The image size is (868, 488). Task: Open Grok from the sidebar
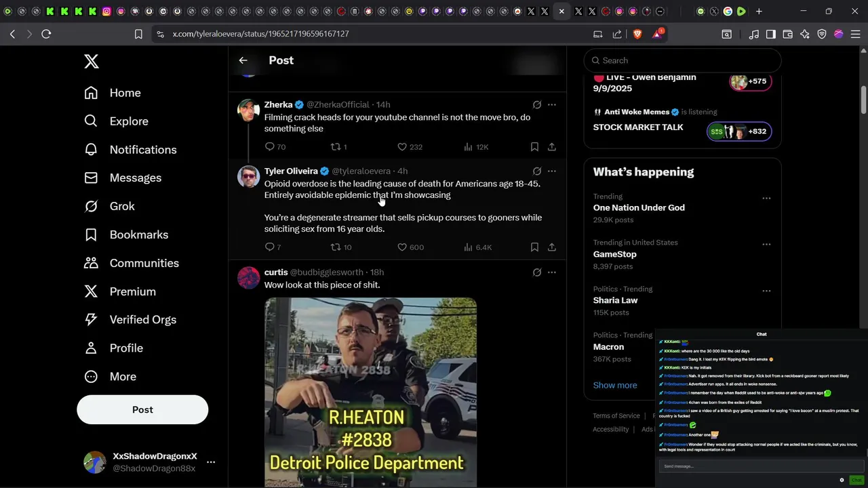(109, 206)
